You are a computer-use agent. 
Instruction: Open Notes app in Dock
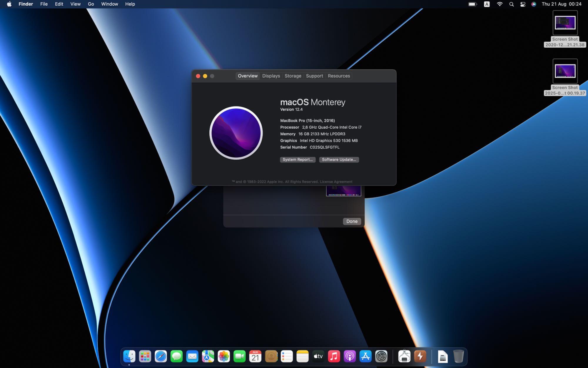303,356
